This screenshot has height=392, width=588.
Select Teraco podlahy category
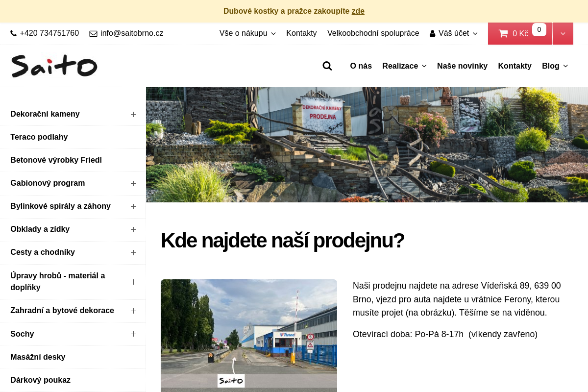[x=39, y=137]
